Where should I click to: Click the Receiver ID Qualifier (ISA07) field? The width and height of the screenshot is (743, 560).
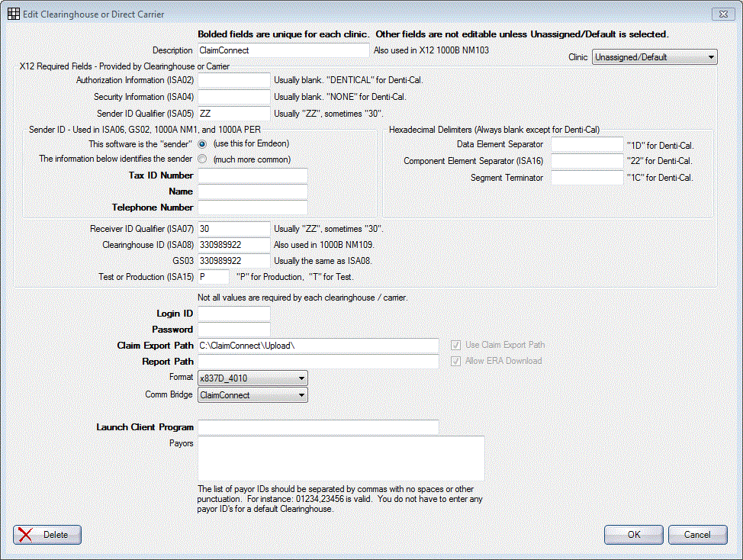click(x=234, y=229)
